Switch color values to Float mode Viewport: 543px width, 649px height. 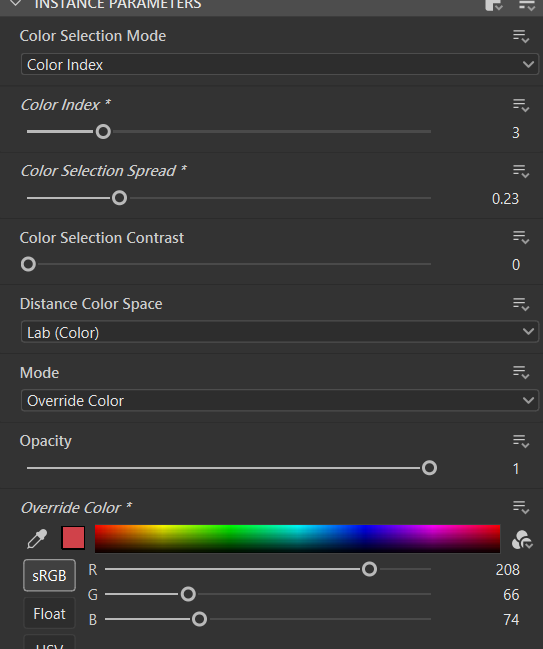pyautogui.click(x=49, y=613)
